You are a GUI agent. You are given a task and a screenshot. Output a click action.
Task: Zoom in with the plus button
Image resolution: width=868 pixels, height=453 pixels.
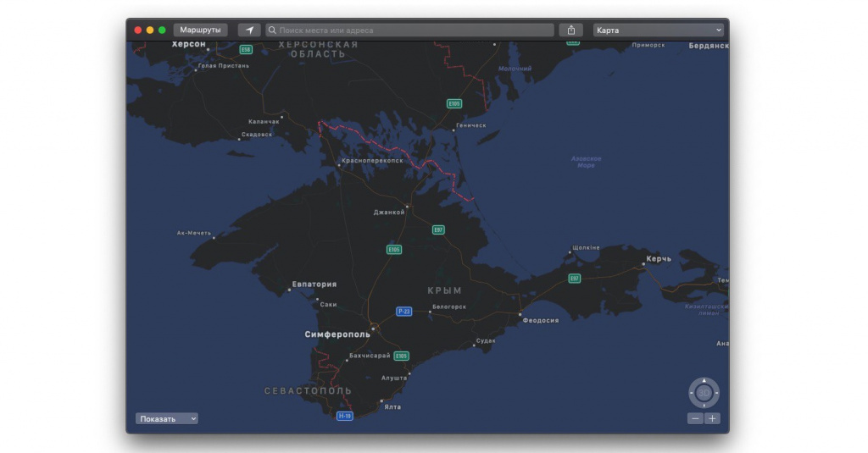712,418
